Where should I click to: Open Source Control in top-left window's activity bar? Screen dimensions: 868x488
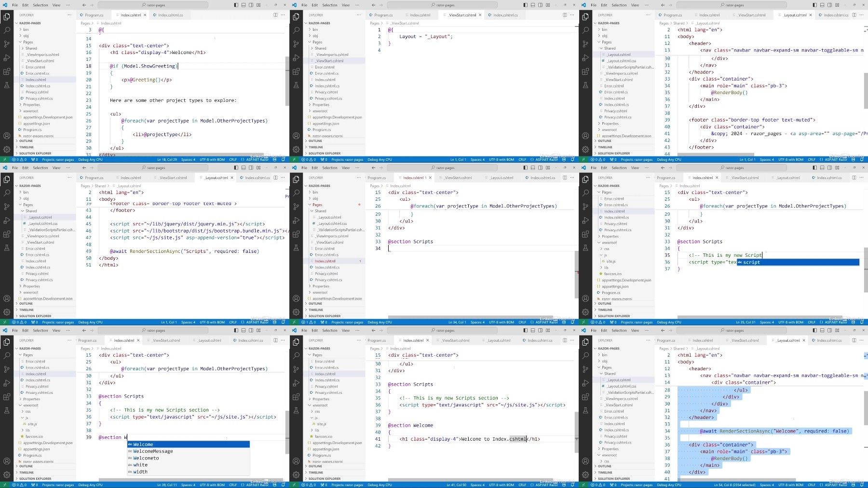pyautogui.click(x=7, y=43)
